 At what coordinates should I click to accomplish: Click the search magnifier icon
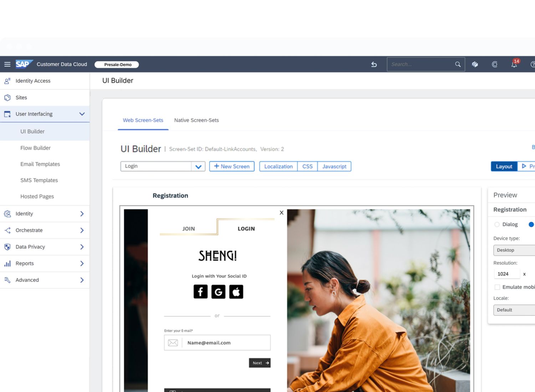click(458, 65)
